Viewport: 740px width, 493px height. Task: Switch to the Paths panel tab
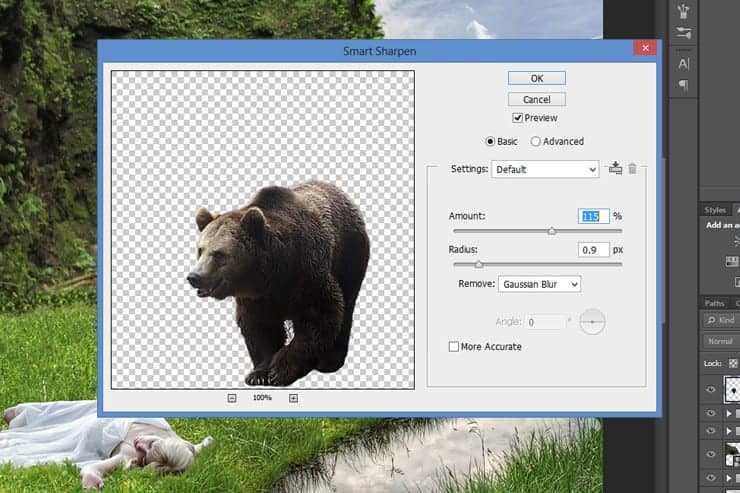pyautogui.click(x=715, y=303)
